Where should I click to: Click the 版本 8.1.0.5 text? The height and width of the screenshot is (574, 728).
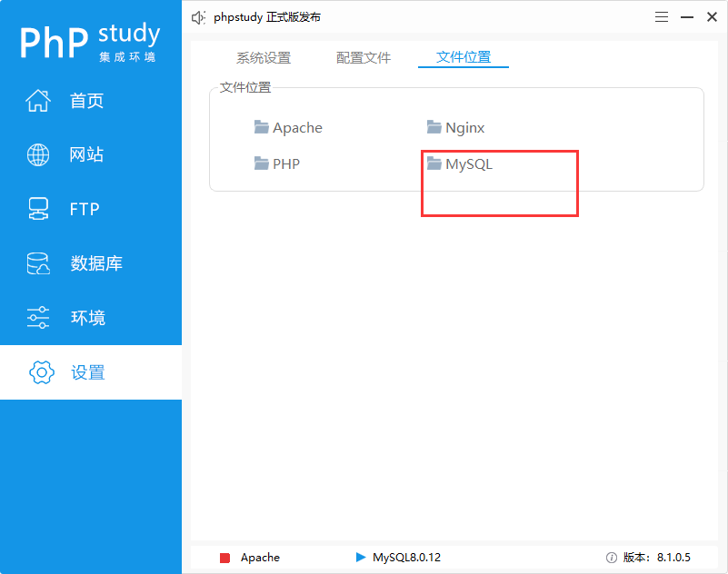[656, 558]
